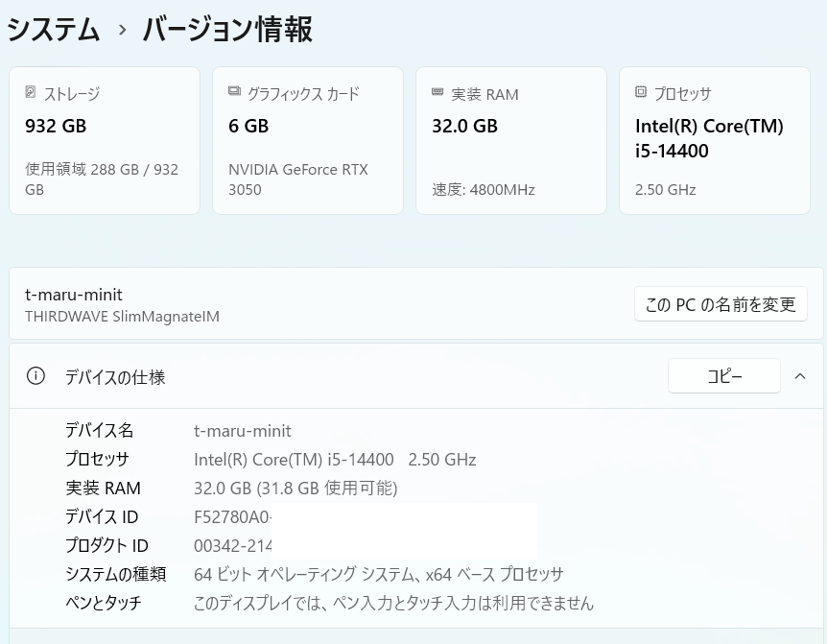The image size is (827, 644).
Task: Click the t-maru-minit device name value
Action: 243,431
